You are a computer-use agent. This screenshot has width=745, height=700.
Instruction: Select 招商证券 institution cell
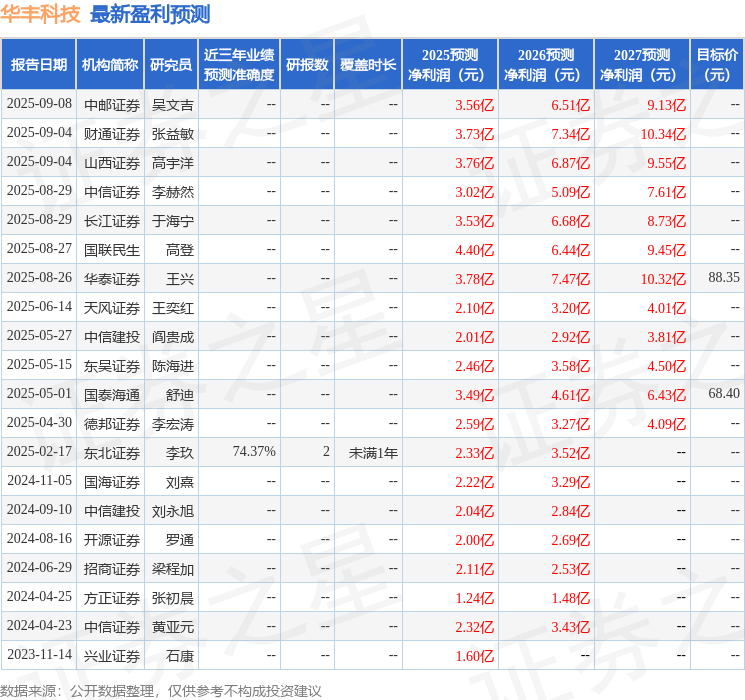coord(112,569)
